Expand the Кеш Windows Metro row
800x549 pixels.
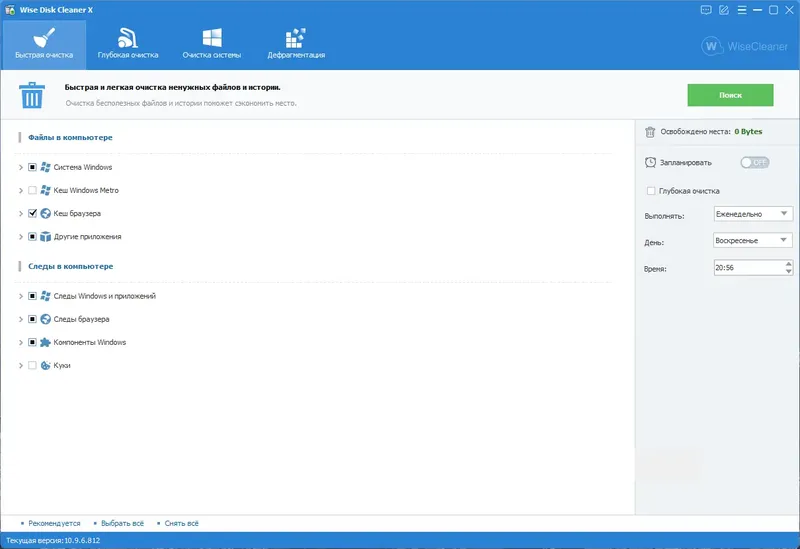click(x=21, y=190)
